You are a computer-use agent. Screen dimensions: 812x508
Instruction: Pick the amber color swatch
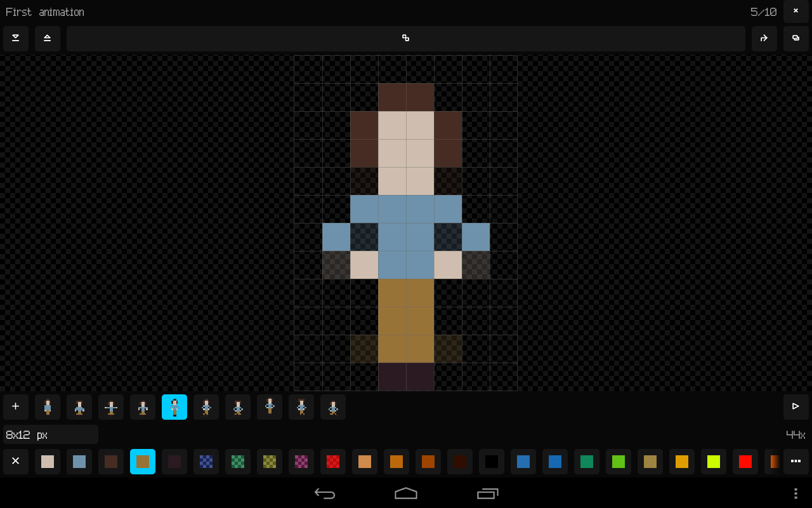pyautogui.click(x=682, y=462)
